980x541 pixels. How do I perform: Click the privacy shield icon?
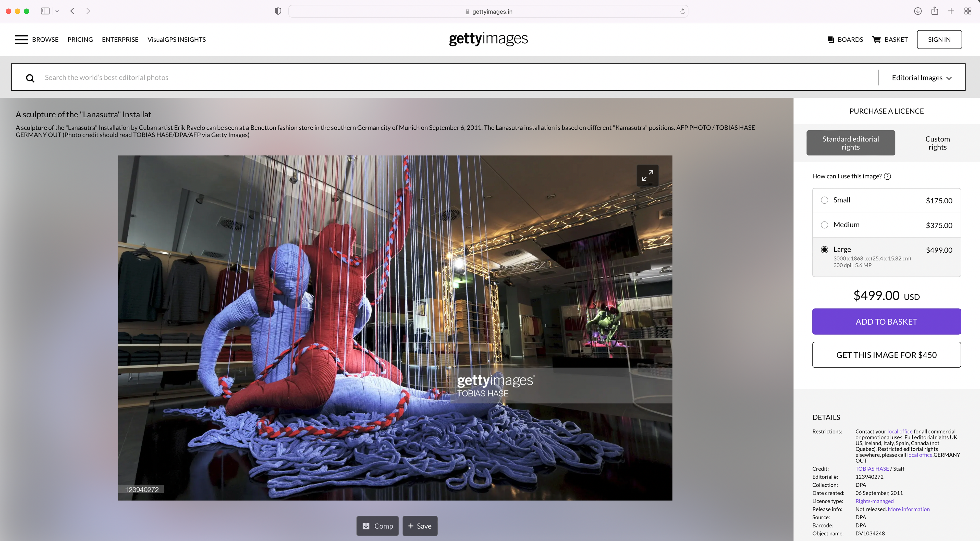(x=278, y=11)
